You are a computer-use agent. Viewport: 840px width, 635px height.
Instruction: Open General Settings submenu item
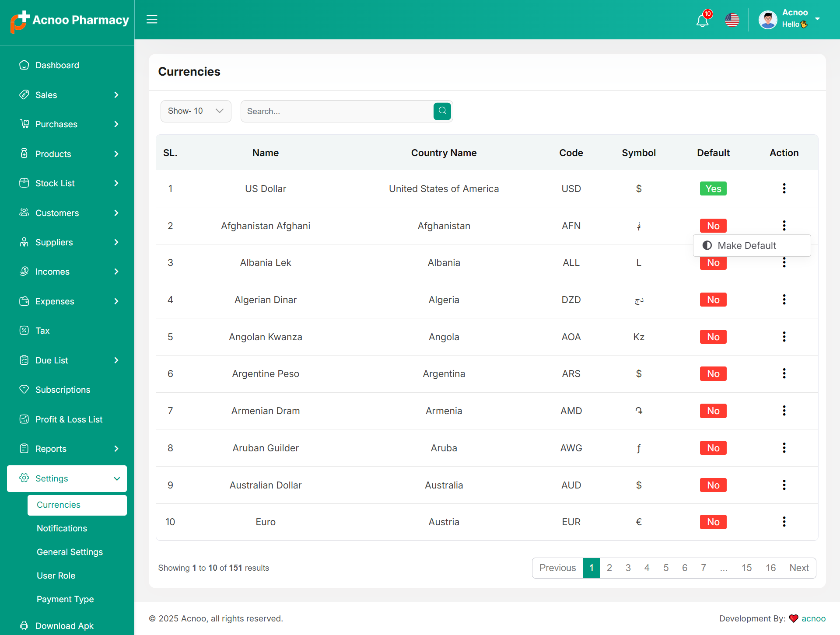coord(70,552)
